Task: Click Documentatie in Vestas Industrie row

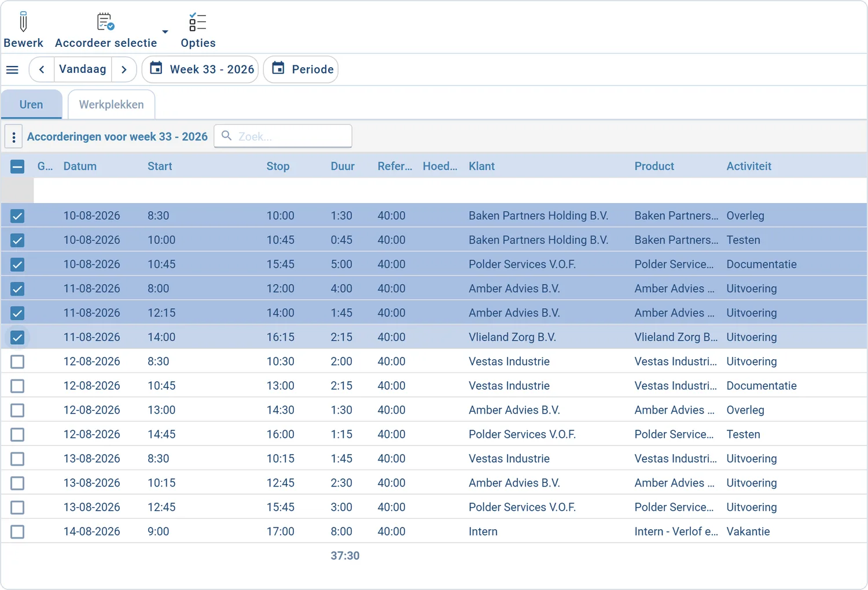Action: click(x=762, y=386)
